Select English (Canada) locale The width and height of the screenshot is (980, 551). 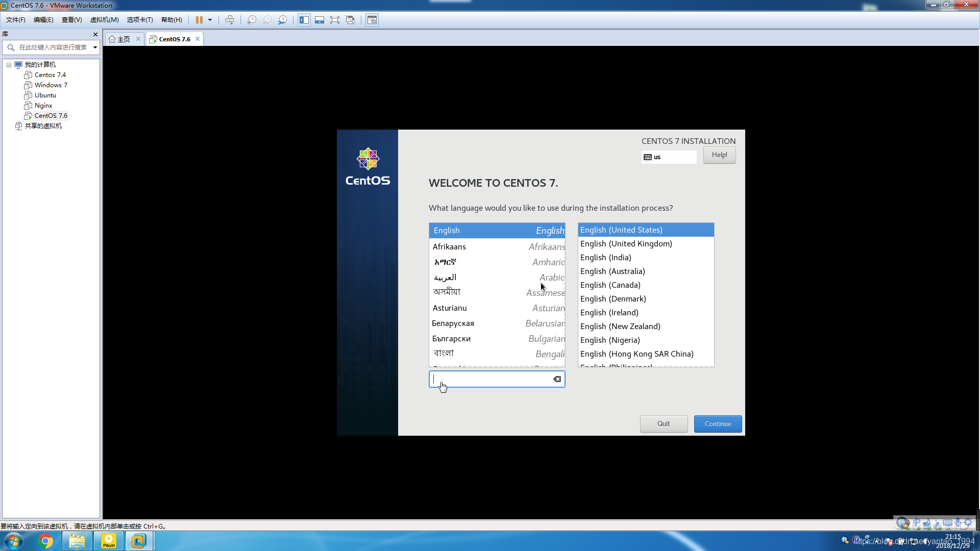pos(646,285)
